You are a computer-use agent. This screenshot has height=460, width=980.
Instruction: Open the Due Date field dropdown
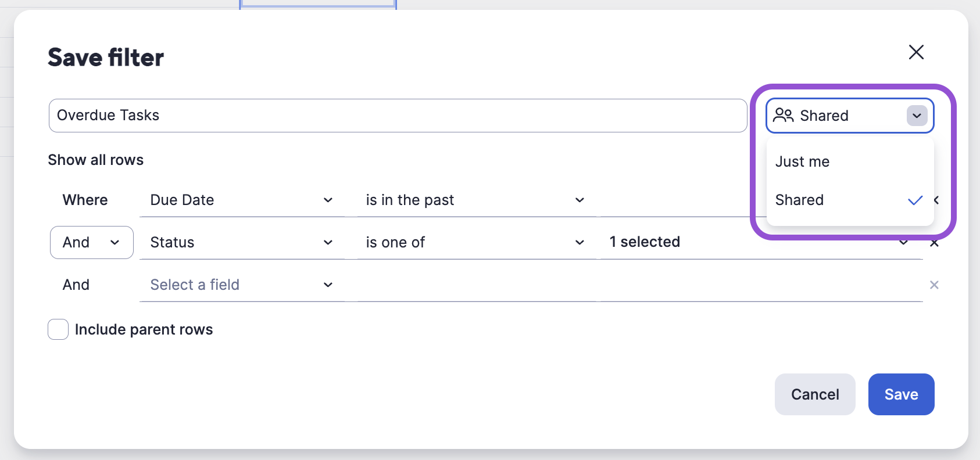pos(241,200)
